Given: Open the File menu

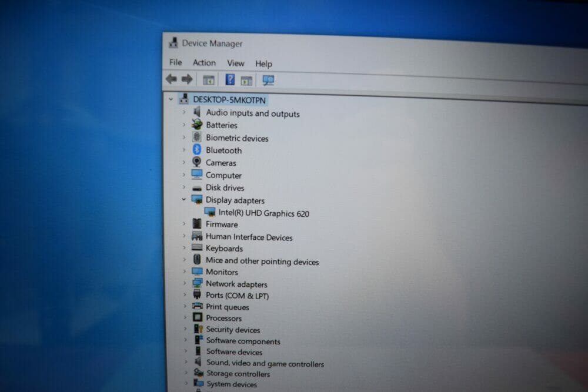Looking at the screenshot, I should tap(175, 62).
